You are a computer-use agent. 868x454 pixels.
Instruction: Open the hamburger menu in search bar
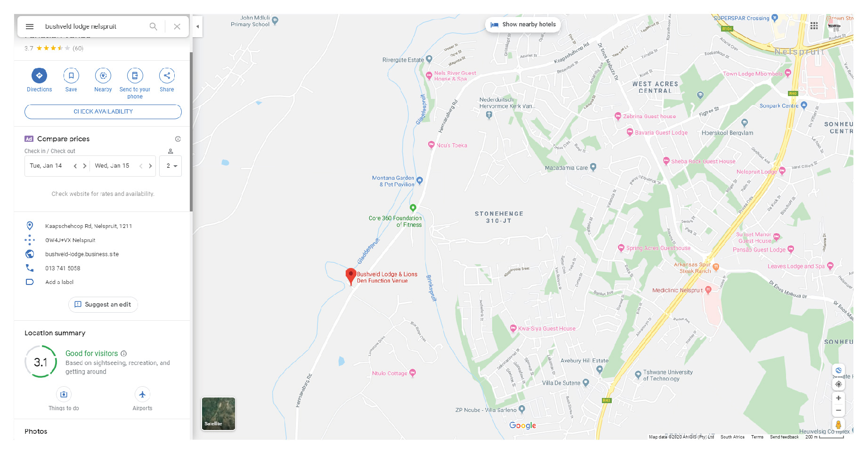coord(30,26)
